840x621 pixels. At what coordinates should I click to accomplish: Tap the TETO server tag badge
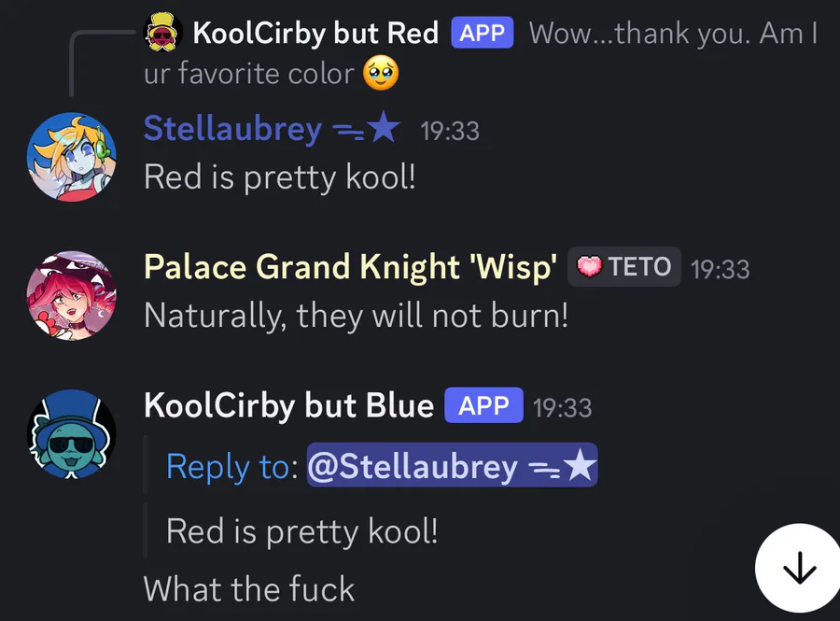click(x=624, y=266)
